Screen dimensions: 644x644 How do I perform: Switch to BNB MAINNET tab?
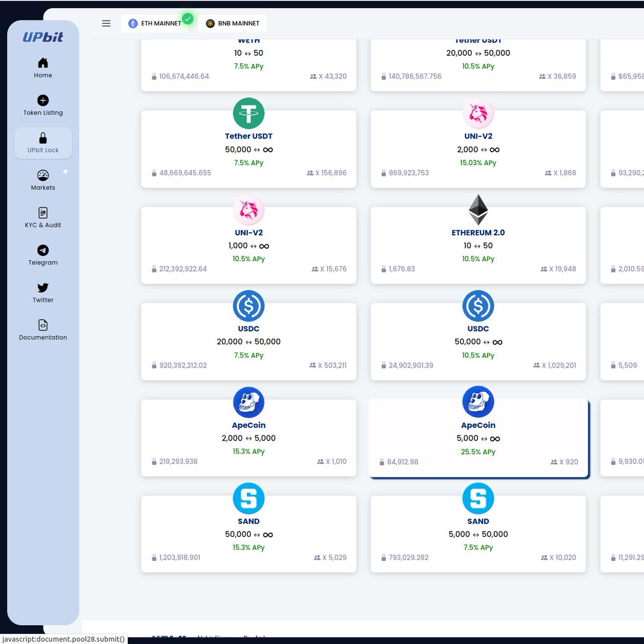(x=232, y=24)
